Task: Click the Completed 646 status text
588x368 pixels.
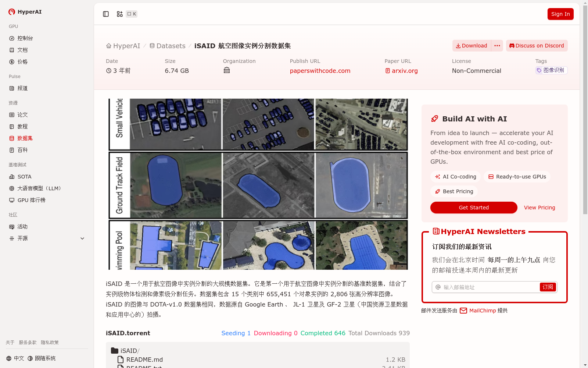Action: 323,333
